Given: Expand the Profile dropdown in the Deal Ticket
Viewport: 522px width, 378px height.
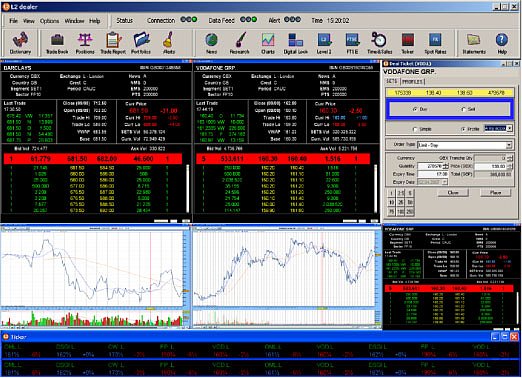Looking at the screenshot, I should (x=509, y=128).
